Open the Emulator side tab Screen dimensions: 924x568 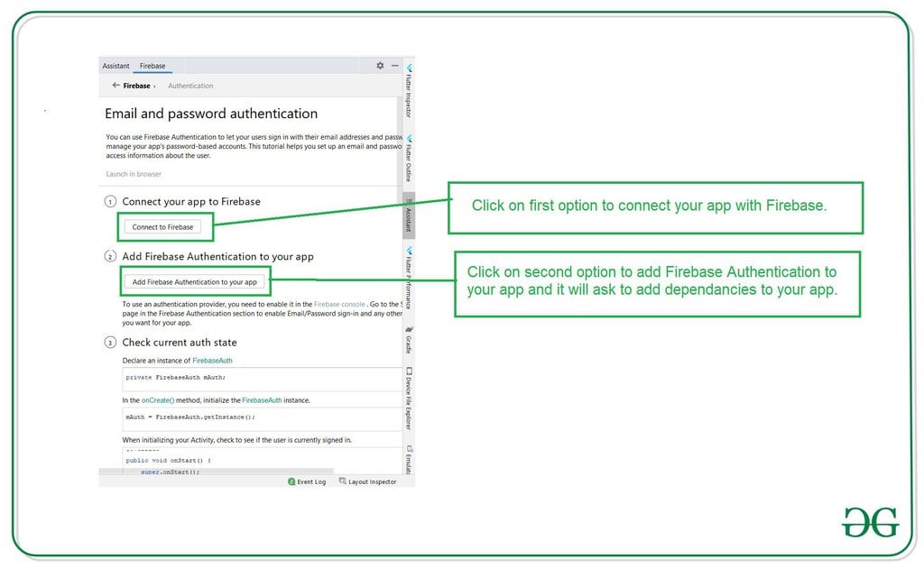409,460
